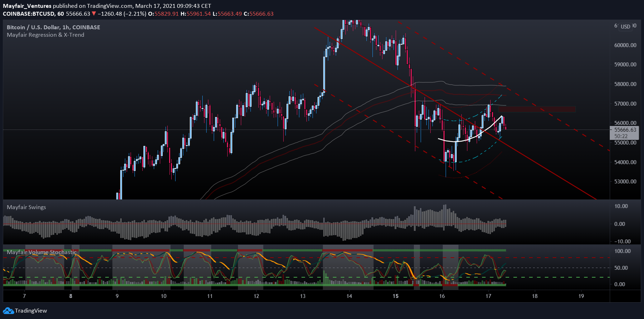
Task: Click the price change -1260.48 (-2.21%) text
Action: click(x=122, y=14)
